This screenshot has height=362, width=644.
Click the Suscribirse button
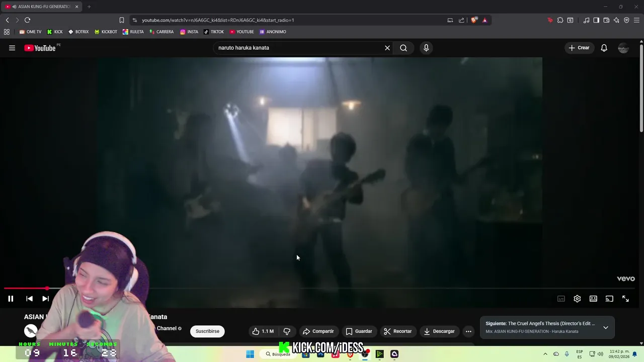207,331
